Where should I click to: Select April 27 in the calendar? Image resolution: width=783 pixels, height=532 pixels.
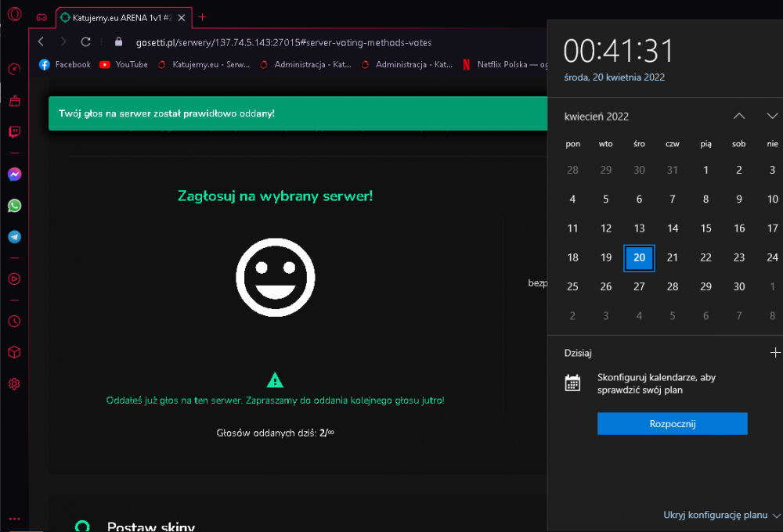pyautogui.click(x=639, y=286)
